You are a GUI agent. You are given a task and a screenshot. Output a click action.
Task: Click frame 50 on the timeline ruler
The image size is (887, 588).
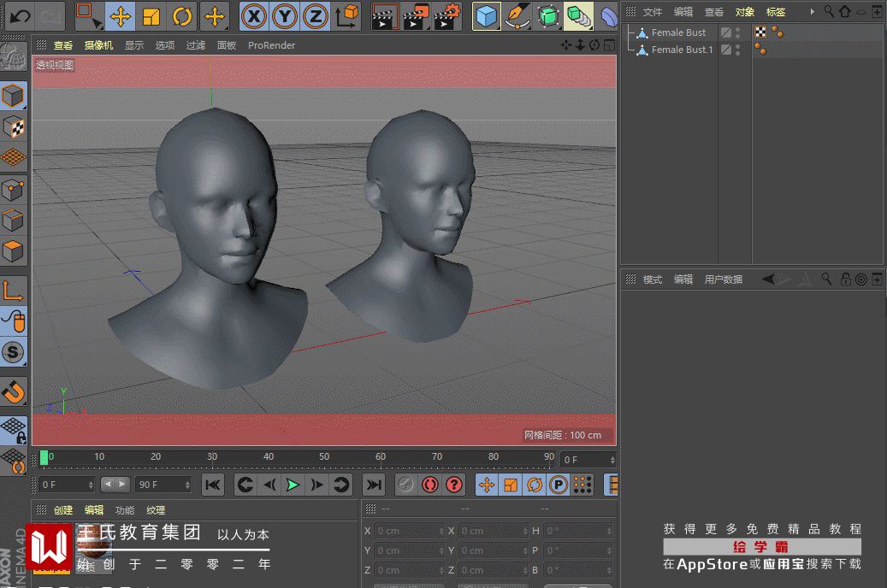coord(324,459)
